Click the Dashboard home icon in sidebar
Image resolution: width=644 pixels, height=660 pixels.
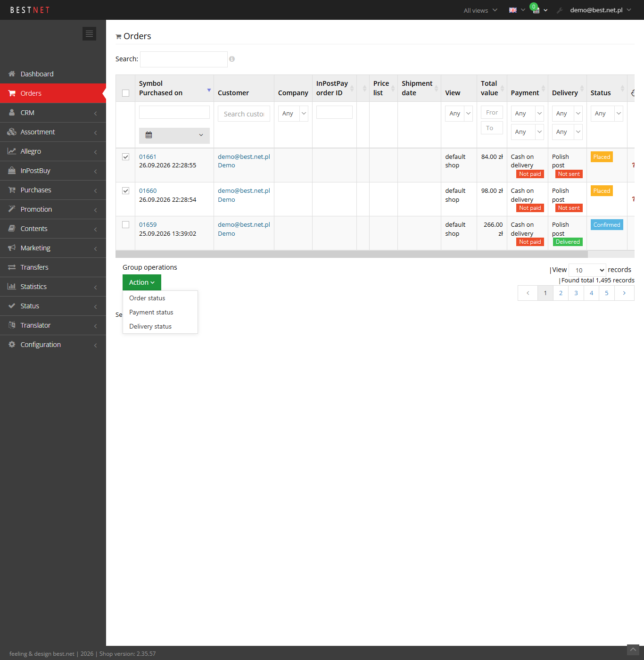12,74
